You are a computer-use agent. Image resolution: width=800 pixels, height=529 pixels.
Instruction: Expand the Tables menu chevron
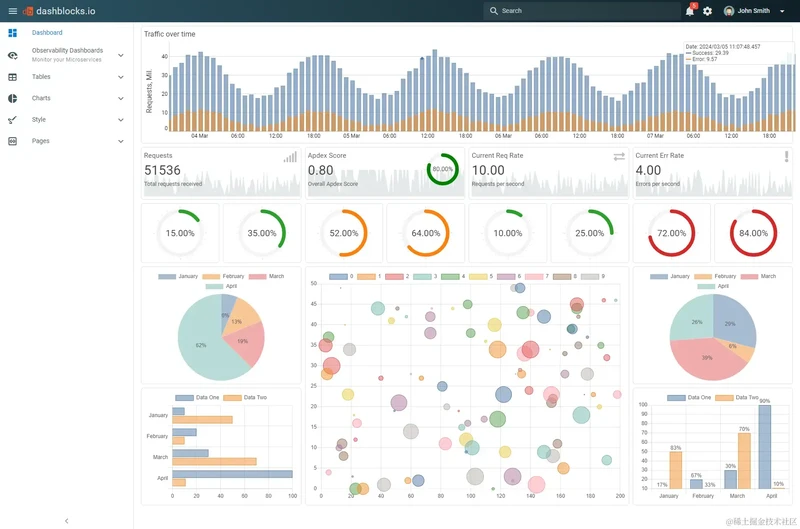[121, 77]
